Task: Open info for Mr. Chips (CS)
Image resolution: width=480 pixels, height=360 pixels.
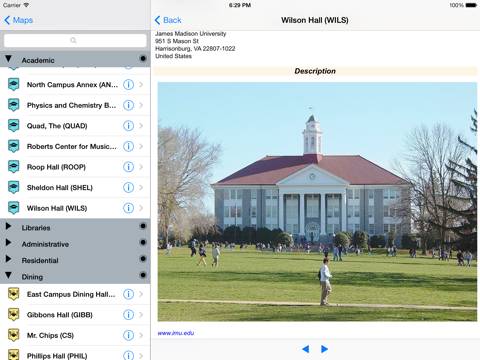Action: (x=128, y=335)
